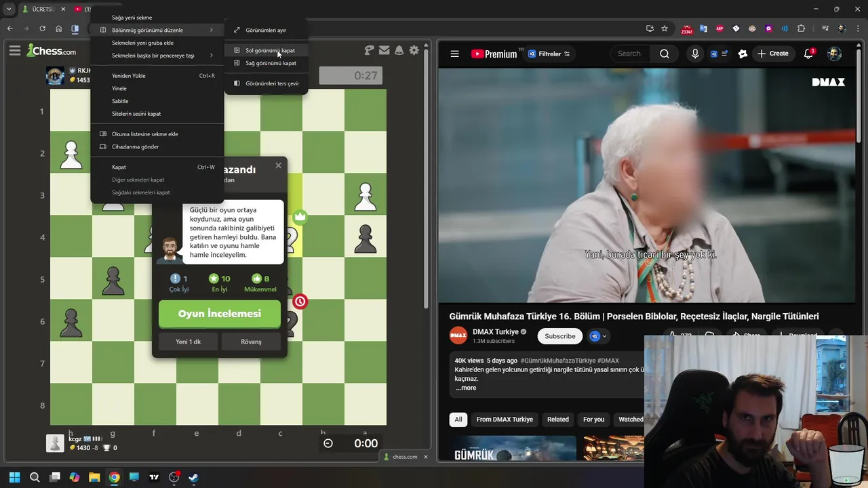Select the For you chip
Image resolution: width=868 pixels, height=488 pixels.
tap(593, 420)
